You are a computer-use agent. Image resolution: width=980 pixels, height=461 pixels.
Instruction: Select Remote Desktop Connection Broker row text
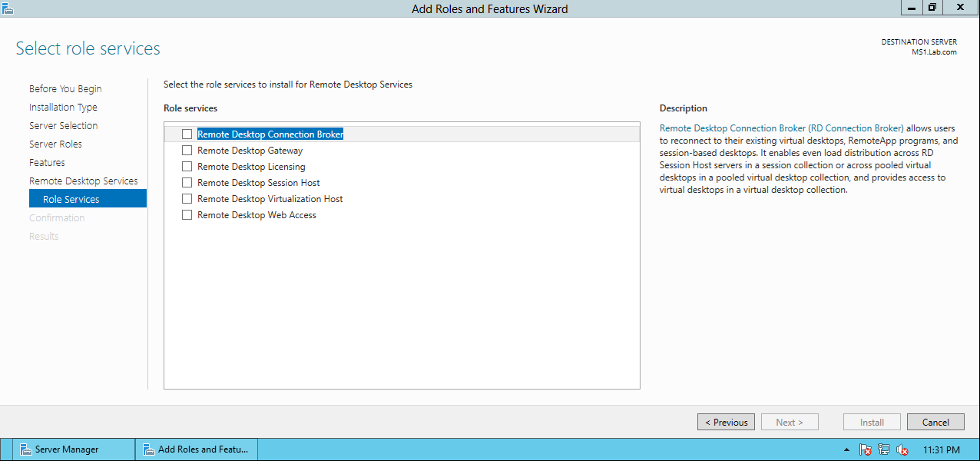click(x=270, y=134)
